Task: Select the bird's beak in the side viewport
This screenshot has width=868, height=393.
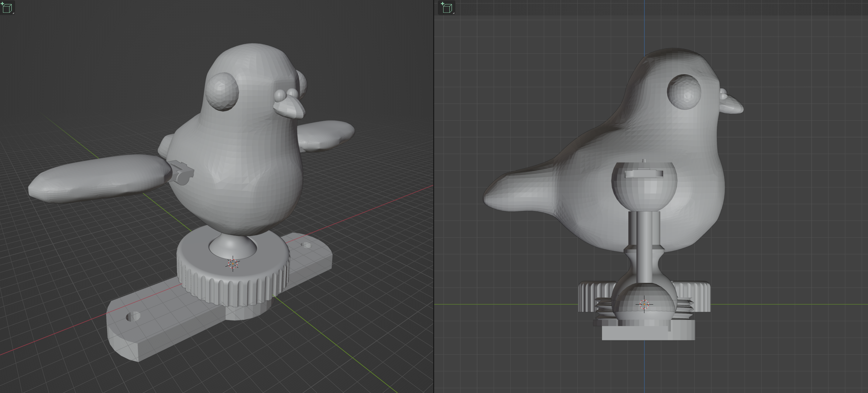Action: pyautogui.click(x=732, y=104)
